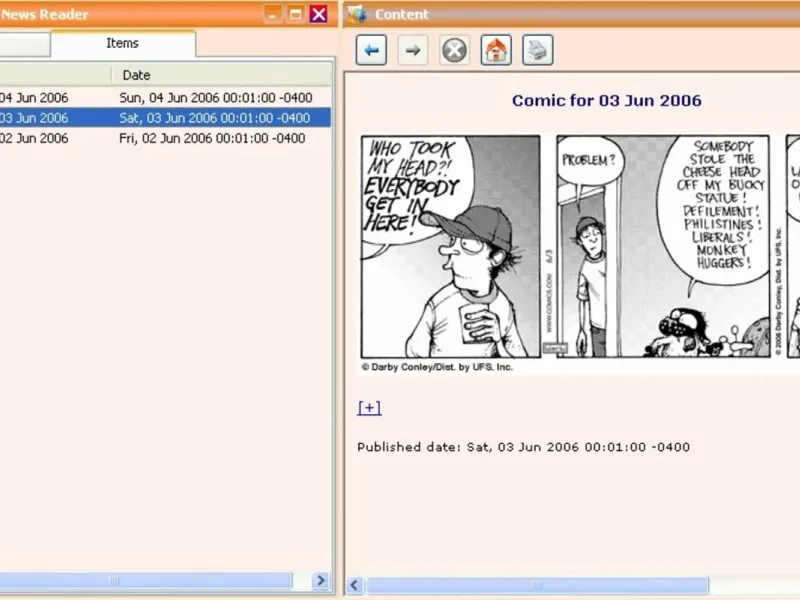Viewport: 800px width, 600px height.
Task: Click the content pane left scroll arrow
Action: coord(355,585)
